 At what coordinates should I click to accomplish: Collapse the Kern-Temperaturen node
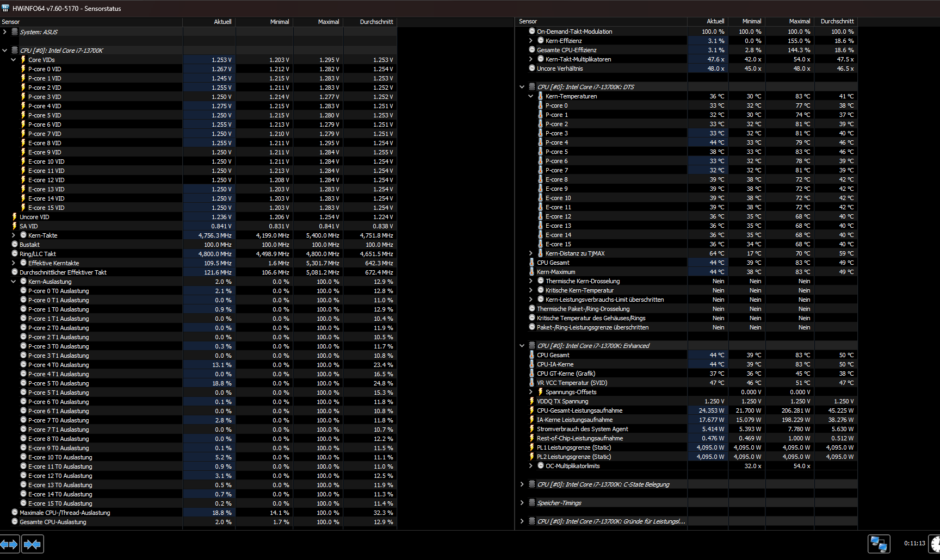pos(531,96)
